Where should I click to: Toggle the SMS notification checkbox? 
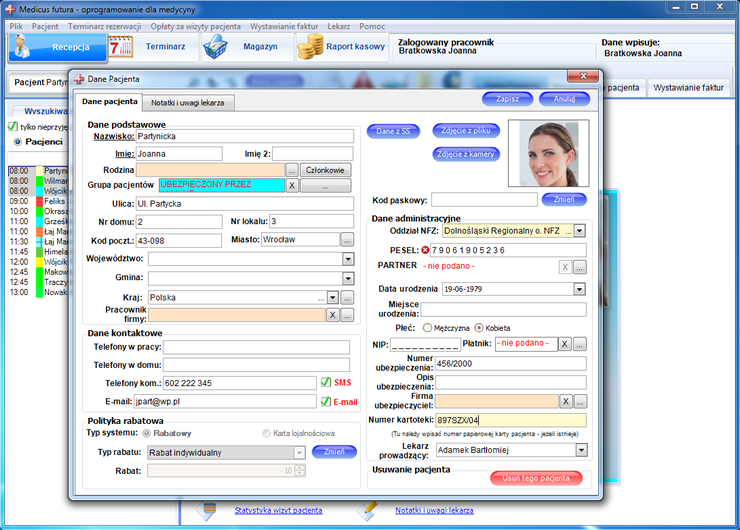[326, 383]
